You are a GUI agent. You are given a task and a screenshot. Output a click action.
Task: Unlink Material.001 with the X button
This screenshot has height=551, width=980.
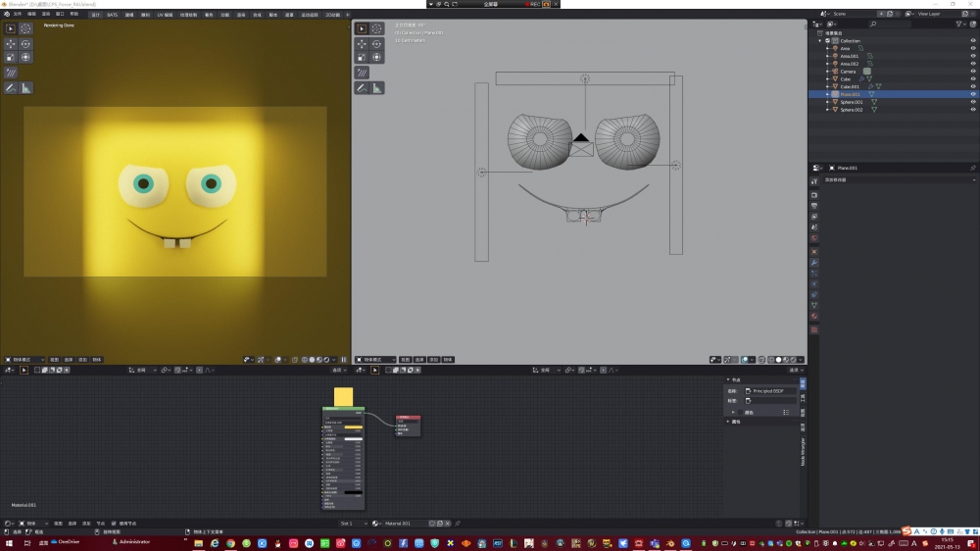tap(448, 524)
